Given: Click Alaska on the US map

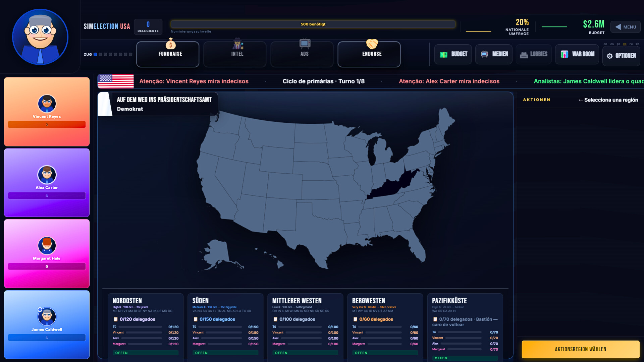Looking at the screenshot, I should [x=218, y=253].
